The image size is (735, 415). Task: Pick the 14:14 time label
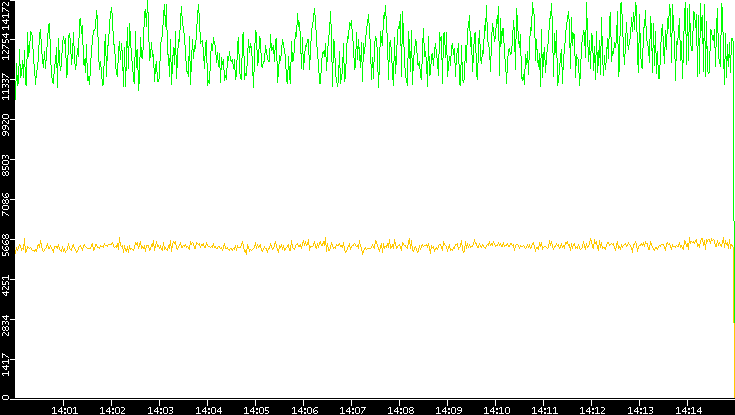(688, 411)
